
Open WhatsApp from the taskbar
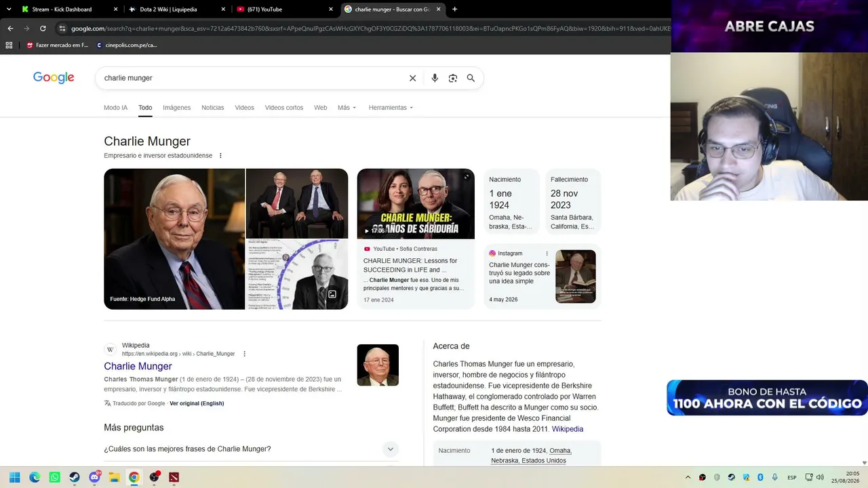[54, 477]
